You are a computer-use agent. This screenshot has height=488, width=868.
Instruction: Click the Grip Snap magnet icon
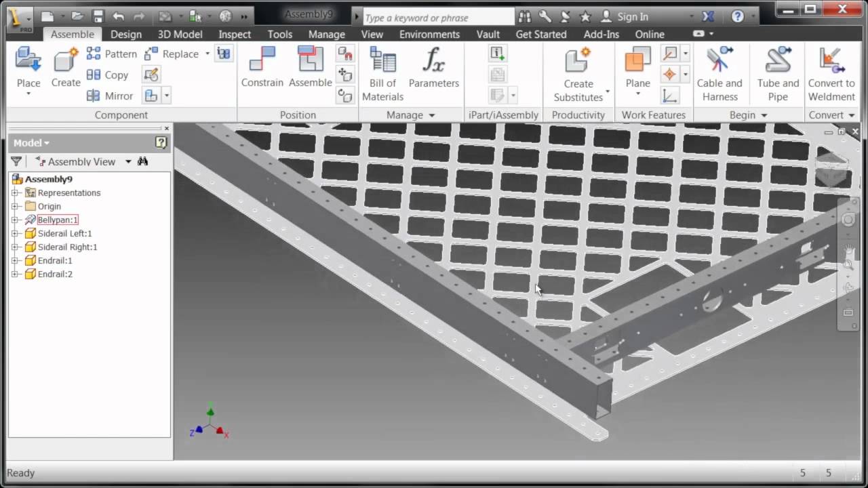click(346, 54)
